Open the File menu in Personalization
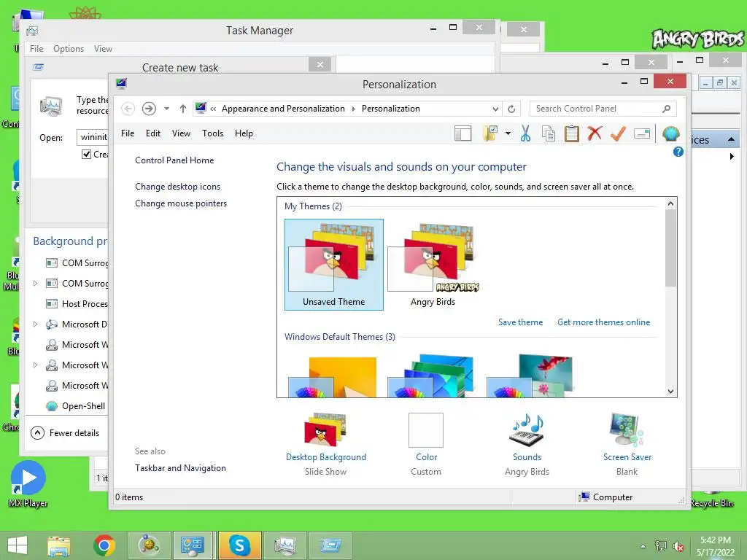This screenshot has width=747, height=560. pyautogui.click(x=128, y=133)
